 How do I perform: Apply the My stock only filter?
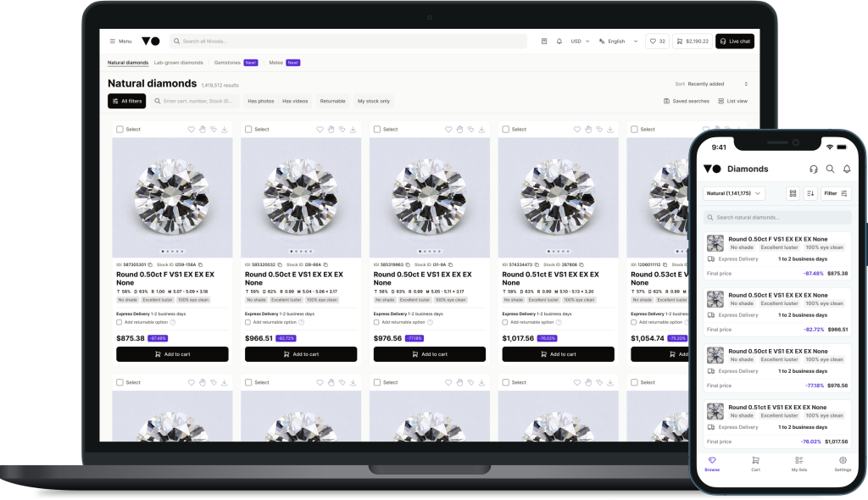coord(374,102)
